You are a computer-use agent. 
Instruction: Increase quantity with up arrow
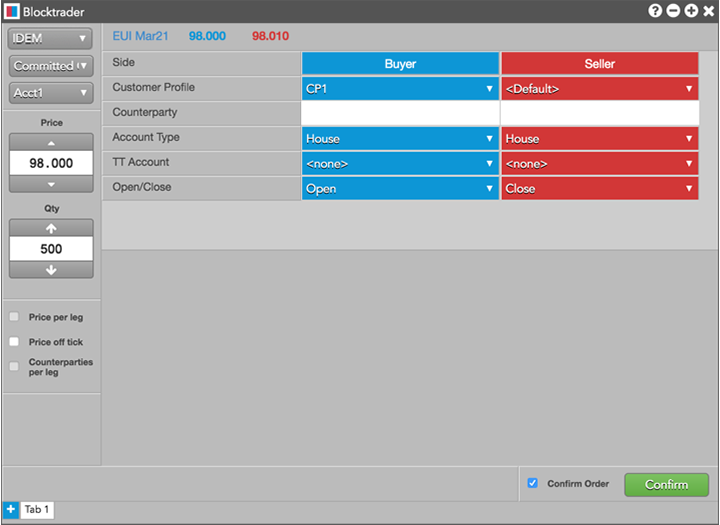pyautogui.click(x=51, y=228)
